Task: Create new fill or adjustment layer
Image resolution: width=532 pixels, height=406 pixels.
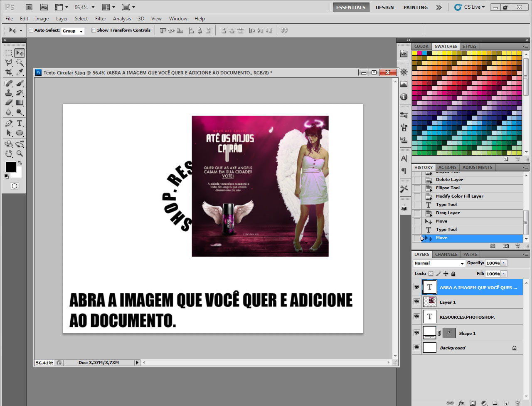Action: tap(484, 403)
